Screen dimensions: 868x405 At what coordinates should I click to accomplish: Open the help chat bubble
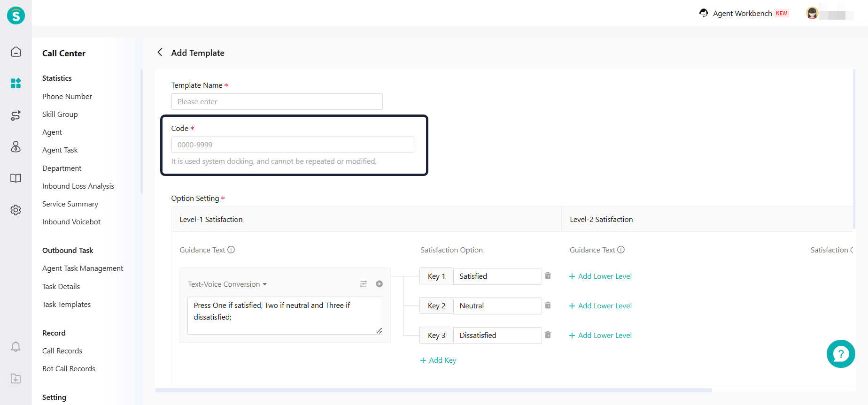pyautogui.click(x=841, y=354)
